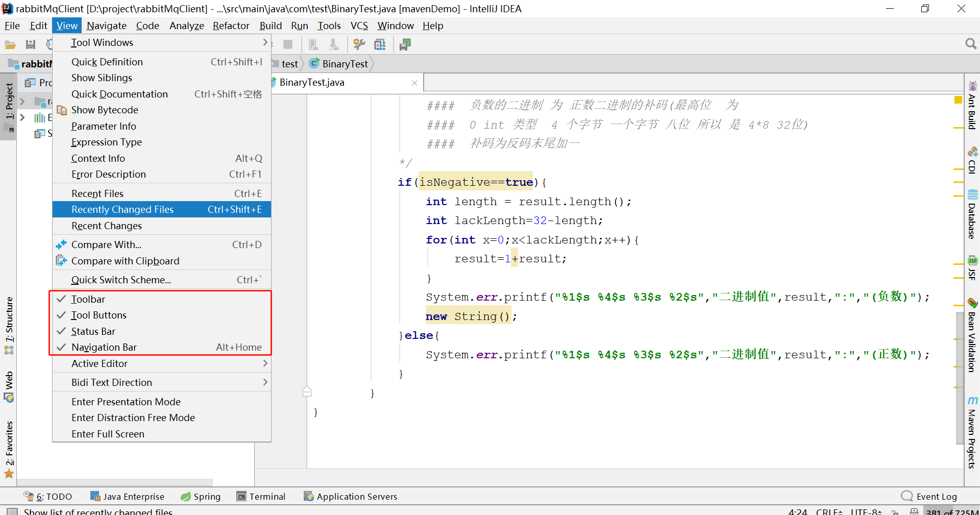Click the download arrow toolbar icon

coord(334,45)
